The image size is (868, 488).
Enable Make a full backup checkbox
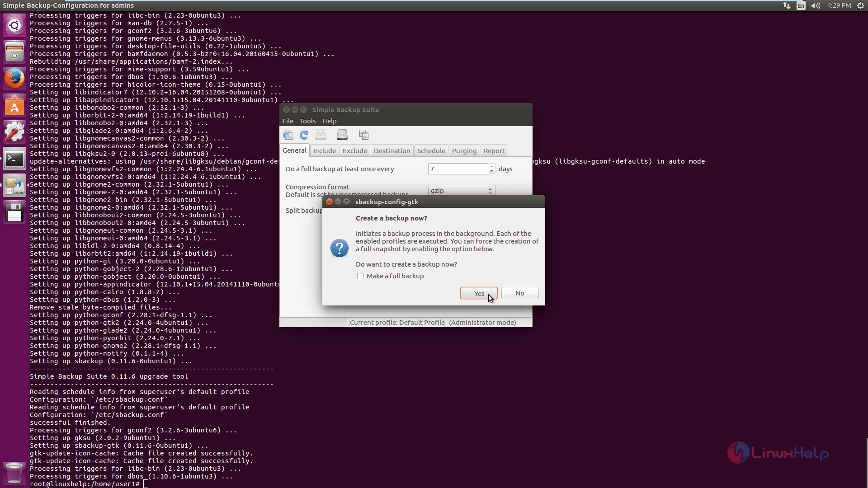pyautogui.click(x=360, y=276)
